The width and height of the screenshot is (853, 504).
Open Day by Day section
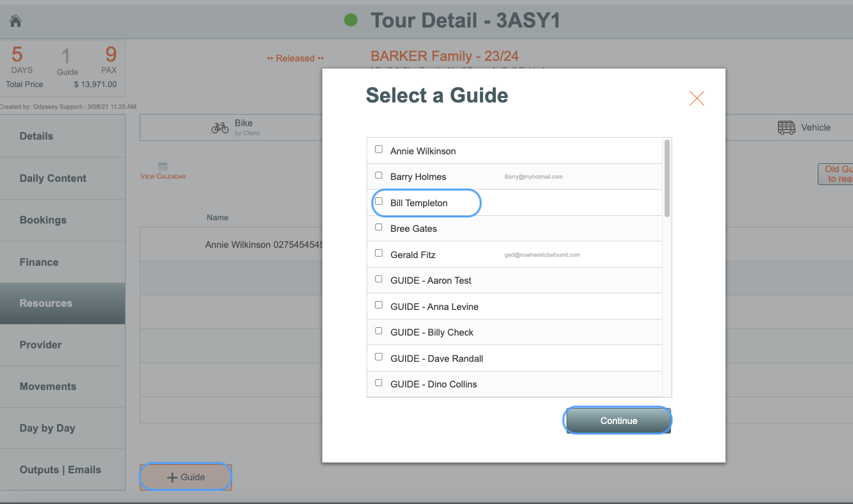62,428
